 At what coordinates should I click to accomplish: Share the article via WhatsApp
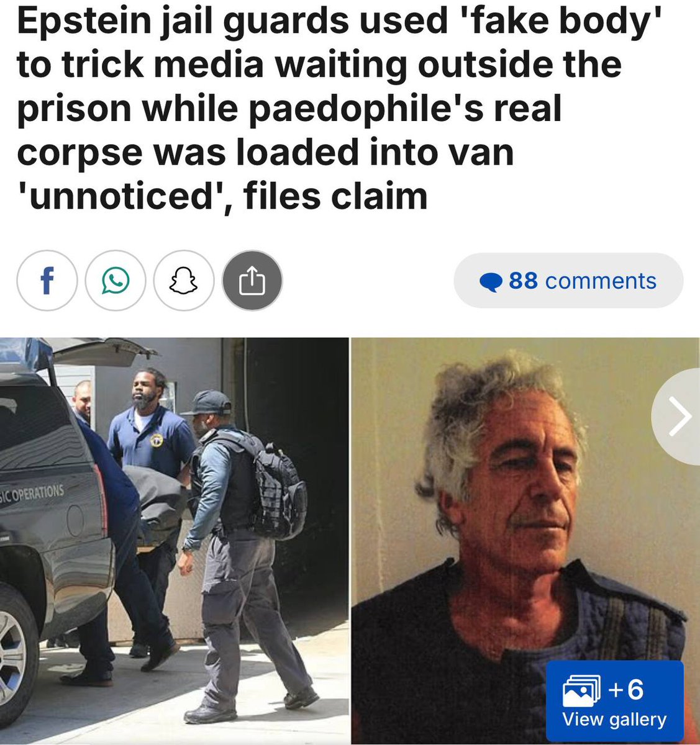(116, 281)
